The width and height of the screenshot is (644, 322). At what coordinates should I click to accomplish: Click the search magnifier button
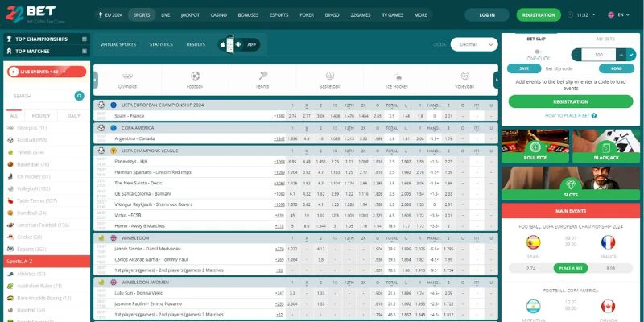pos(79,96)
